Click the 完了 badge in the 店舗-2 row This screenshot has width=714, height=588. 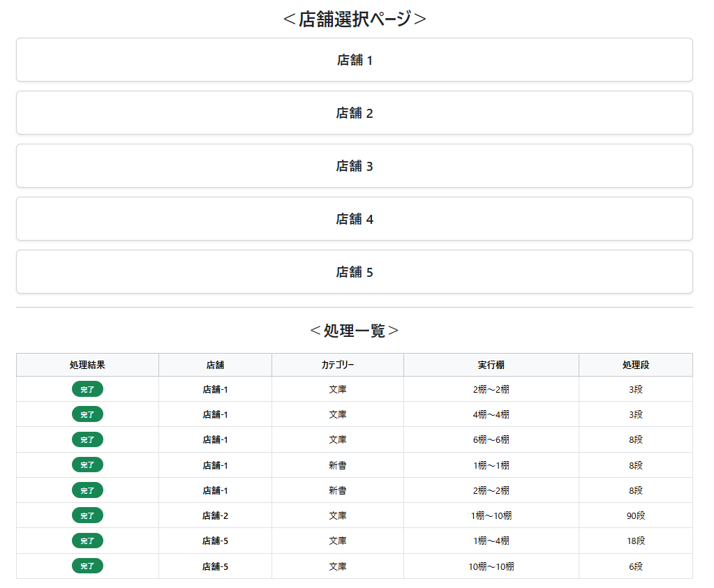87,515
